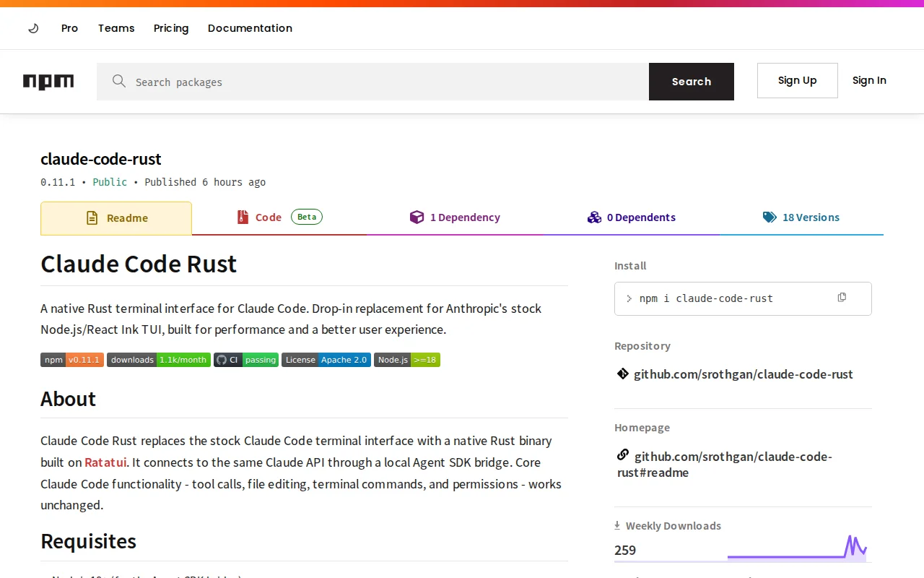Click the weekly downloads sparkline chart
Image resolution: width=924 pixels, height=578 pixels.
(797, 548)
